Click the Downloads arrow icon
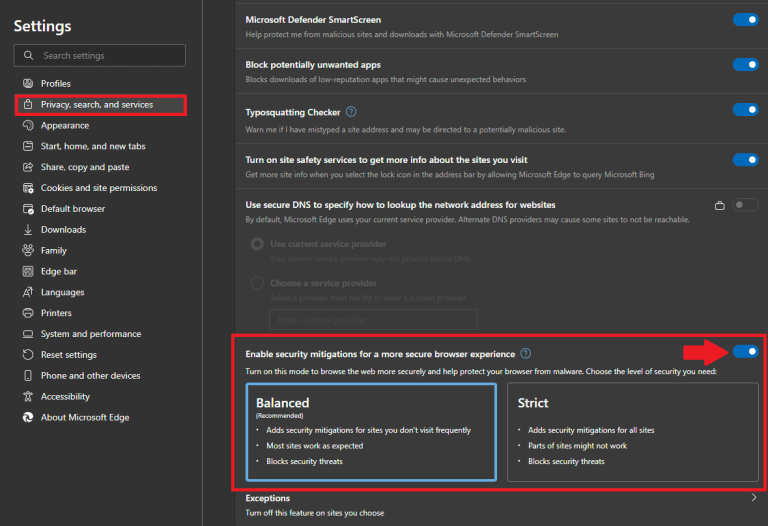The width and height of the screenshot is (768, 526). (28, 230)
